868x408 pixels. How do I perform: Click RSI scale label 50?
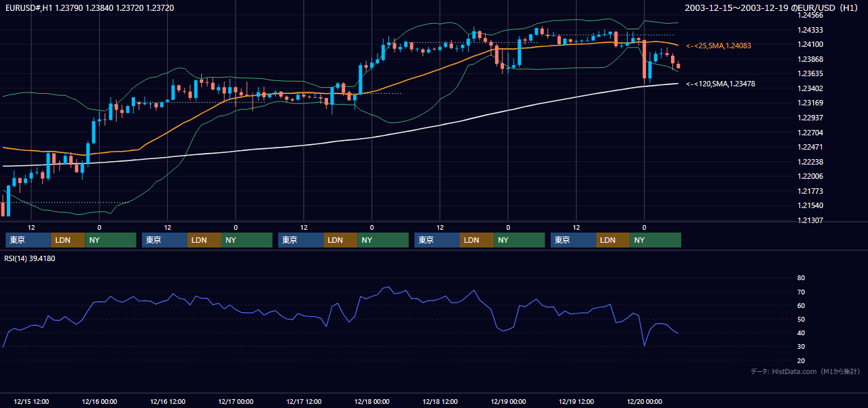(801, 319)
